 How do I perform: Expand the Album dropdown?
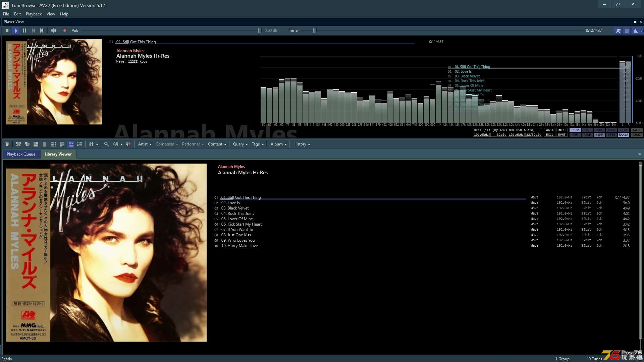click(x=278, y=144)
